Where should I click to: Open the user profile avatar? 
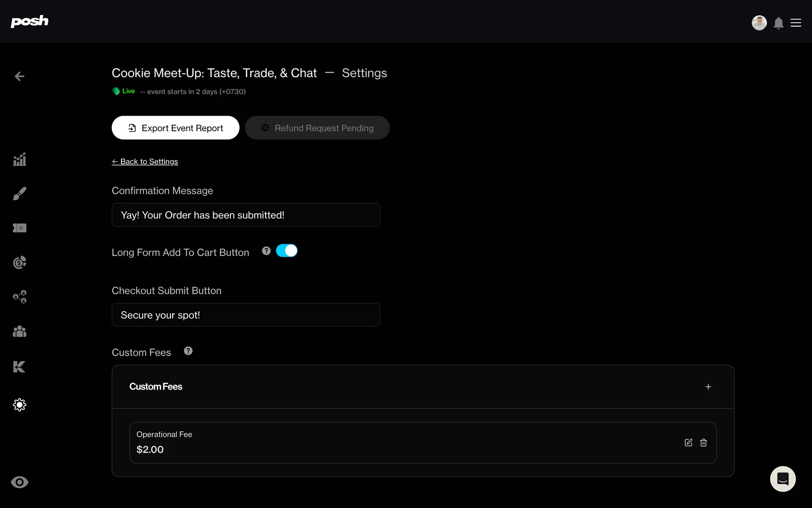pyautogui.click(x=759, y=23)
